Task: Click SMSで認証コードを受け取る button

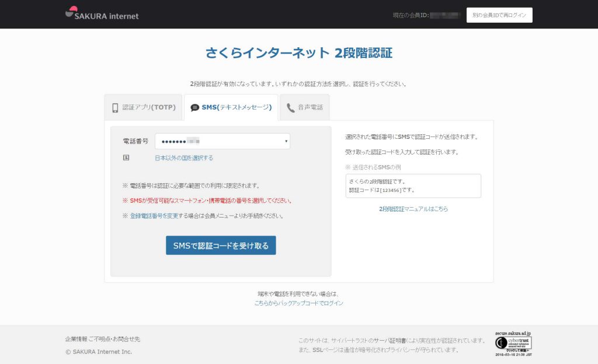Action: click(x=221, y=246)
